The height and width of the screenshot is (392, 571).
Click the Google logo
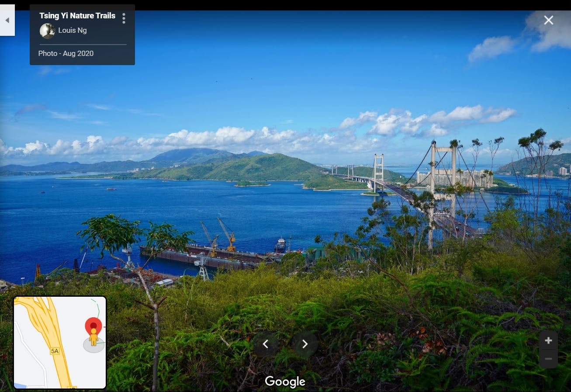tap(285, 382)
